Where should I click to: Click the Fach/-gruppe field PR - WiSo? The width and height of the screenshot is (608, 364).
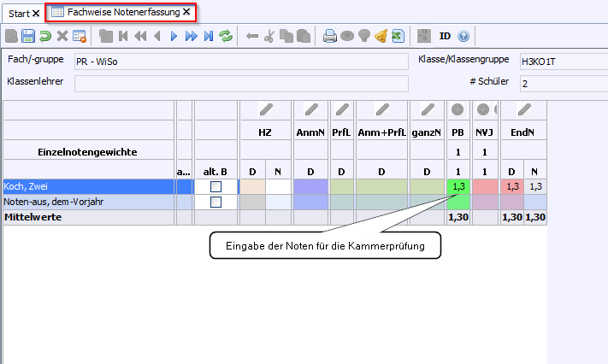pos(239,62)
